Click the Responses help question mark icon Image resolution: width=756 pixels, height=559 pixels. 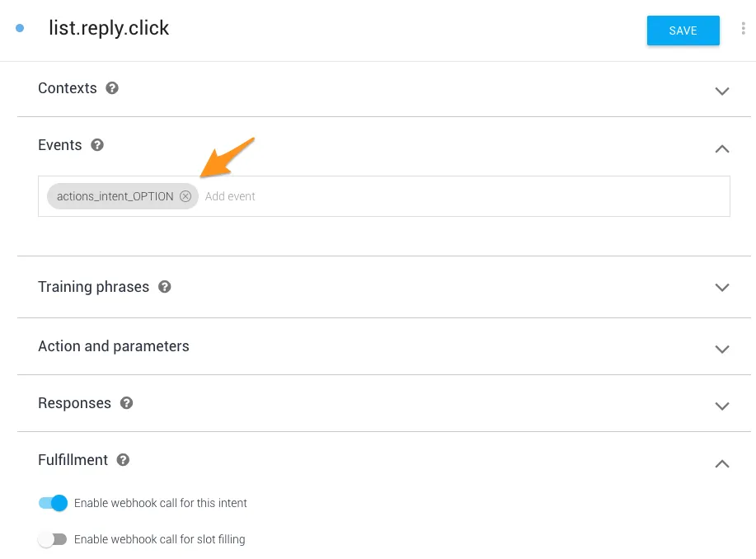coord(126,403)
